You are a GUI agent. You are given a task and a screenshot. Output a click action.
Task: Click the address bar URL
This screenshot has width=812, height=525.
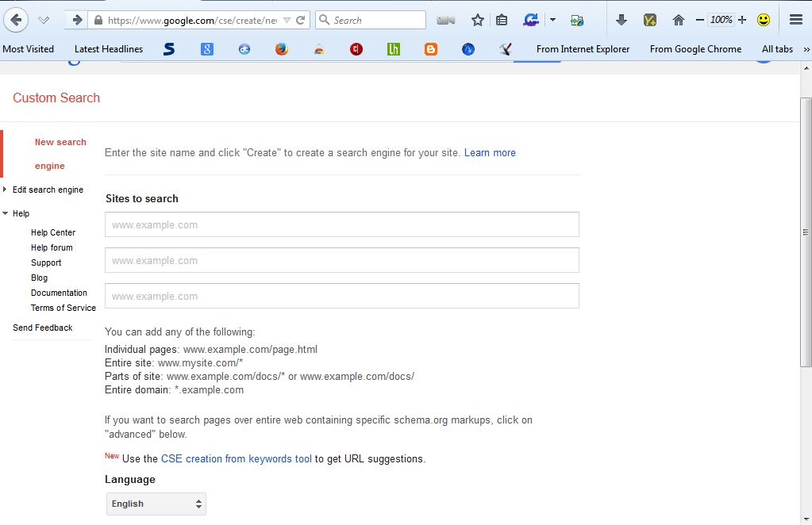pyautogui.click(x=191, y=20)
